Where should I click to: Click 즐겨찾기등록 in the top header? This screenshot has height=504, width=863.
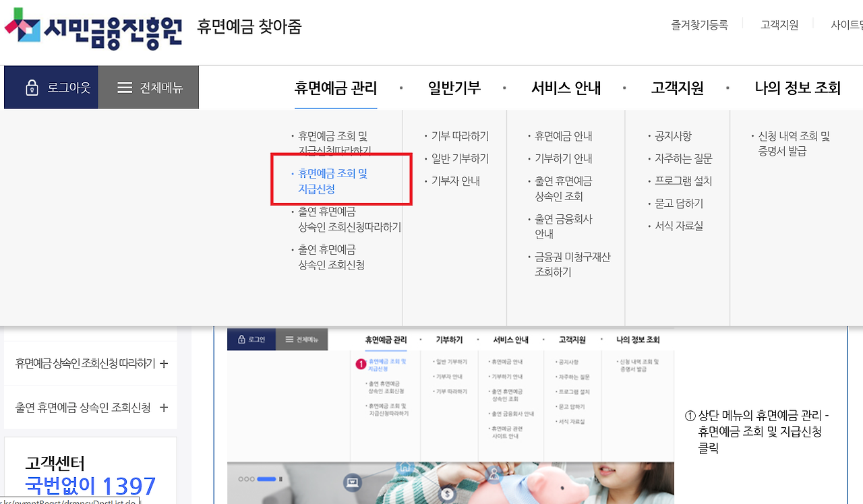699,23
